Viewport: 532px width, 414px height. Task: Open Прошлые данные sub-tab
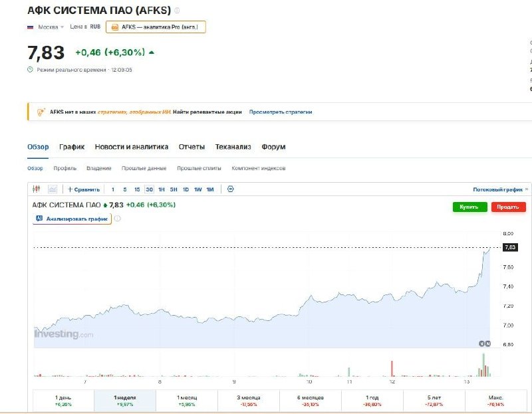(144, 168)
